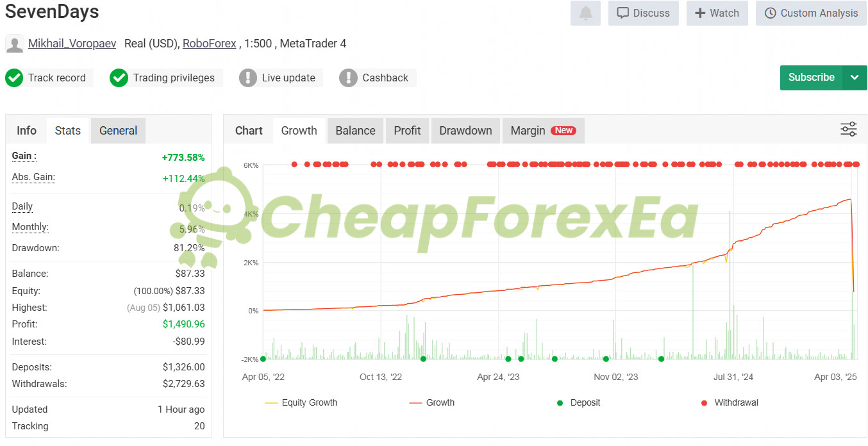Click the +112.44% abs gain value
The width and height of the screenshot is (868, 446).
tap(183, 178)
